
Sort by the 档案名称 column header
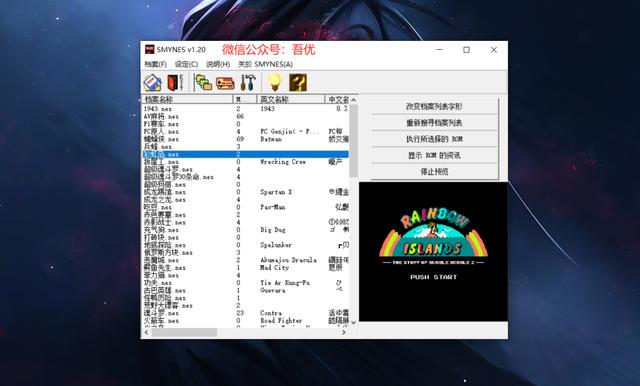[187, 99]
